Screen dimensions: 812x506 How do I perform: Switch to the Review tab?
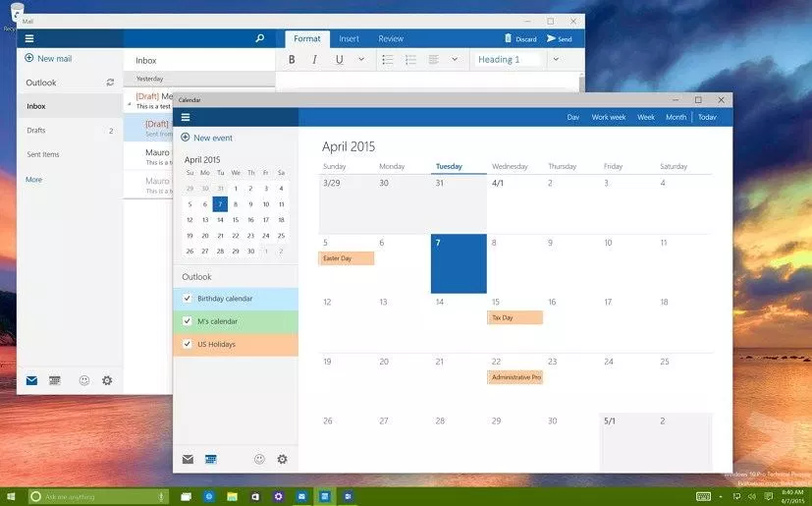pos(391,39)
